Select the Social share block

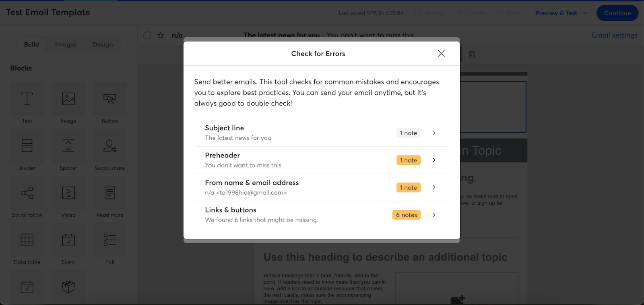pos(109,145)
